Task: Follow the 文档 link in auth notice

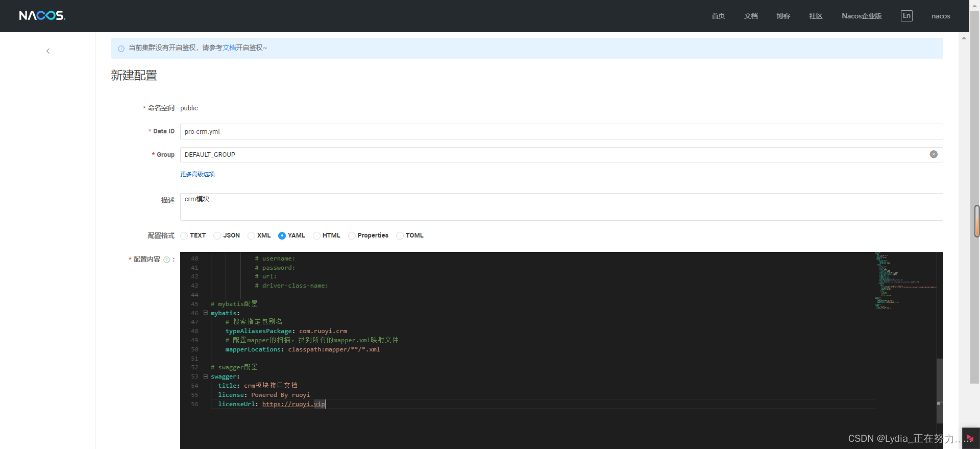Action: tap(229, 48)
